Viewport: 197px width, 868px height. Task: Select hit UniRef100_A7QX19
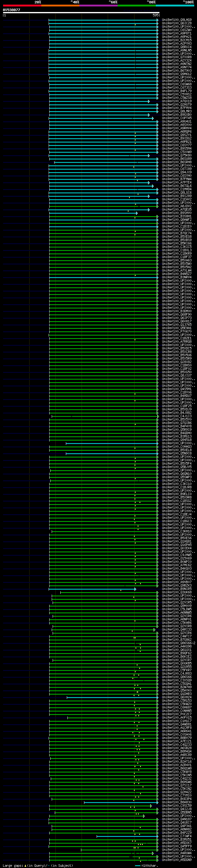tap(177, 101)
